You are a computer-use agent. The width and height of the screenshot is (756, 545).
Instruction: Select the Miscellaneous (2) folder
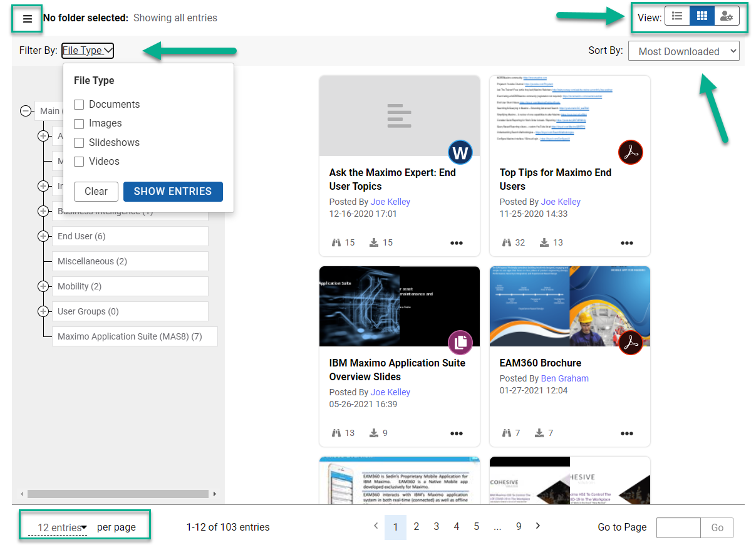[x=130, y=261]
